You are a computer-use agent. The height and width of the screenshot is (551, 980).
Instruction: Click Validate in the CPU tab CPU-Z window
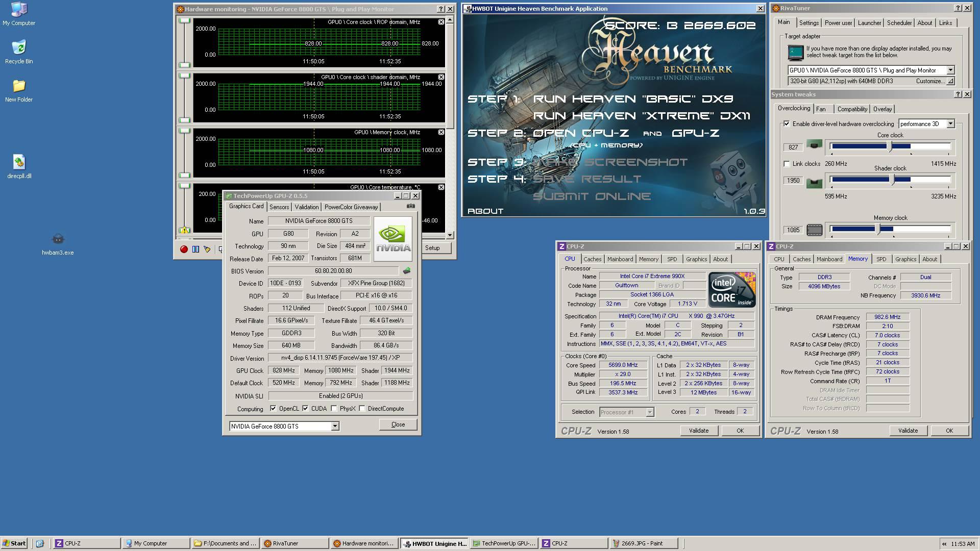pos(699,431)
